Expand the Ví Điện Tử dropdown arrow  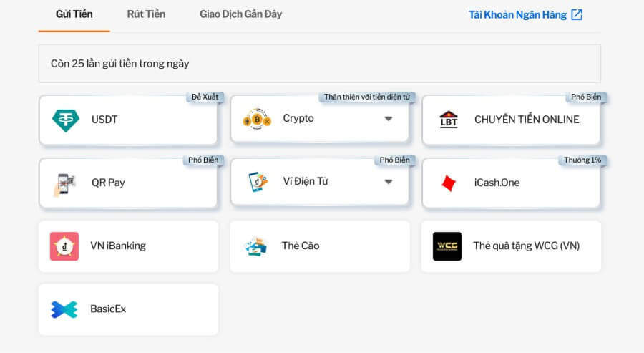coord(389,182)
